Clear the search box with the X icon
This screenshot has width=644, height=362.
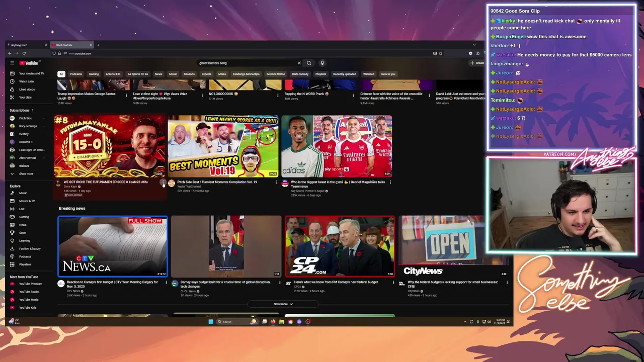299,63
